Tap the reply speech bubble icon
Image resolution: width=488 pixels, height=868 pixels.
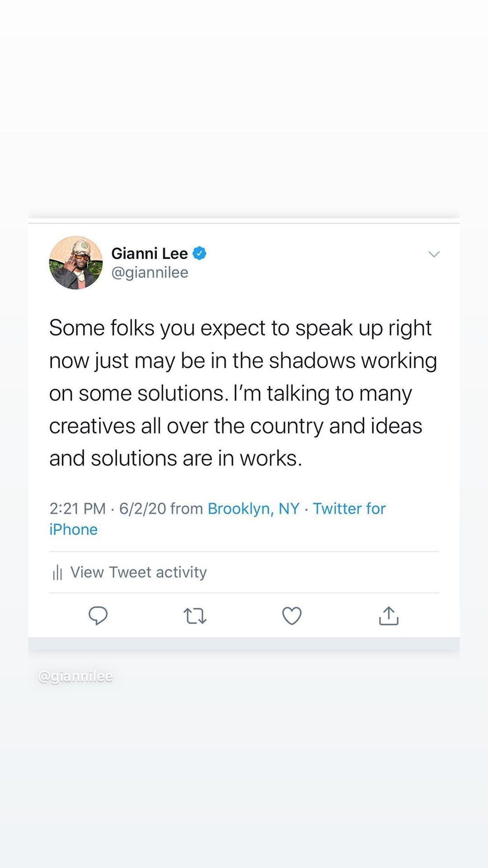point(98,615)
